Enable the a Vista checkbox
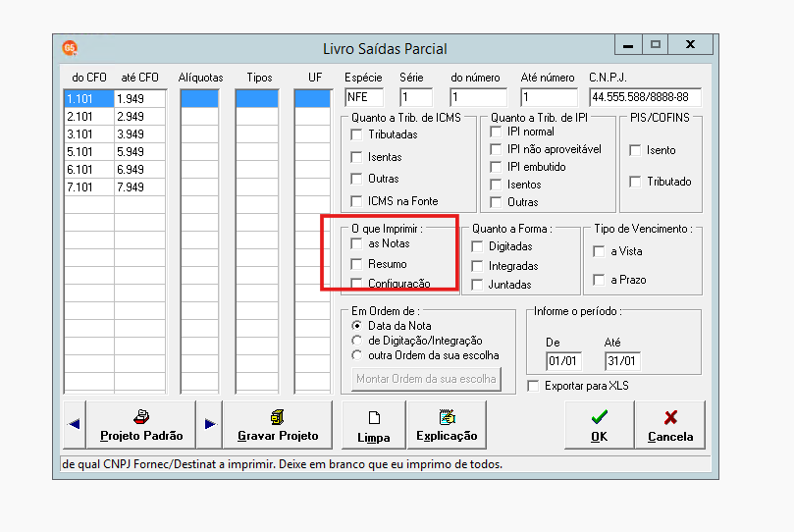Image resolution: width=794 pixels, height=532 pixels. click(x=599, y=251)
